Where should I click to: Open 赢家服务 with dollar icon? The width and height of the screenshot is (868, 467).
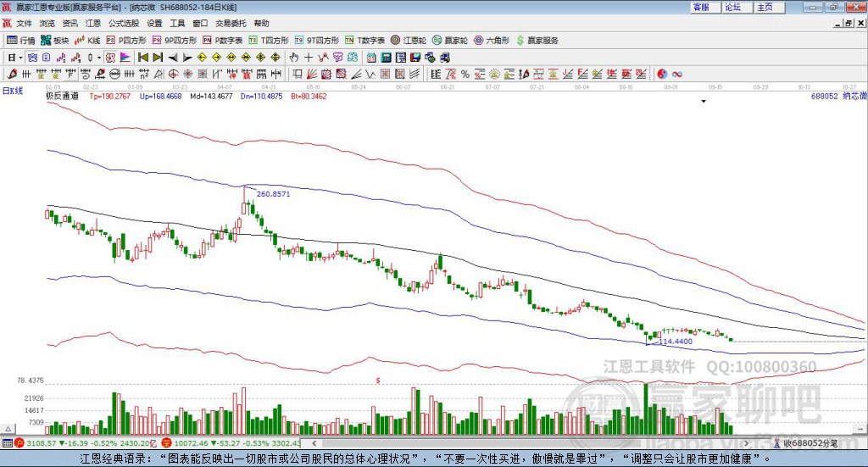point(537,41)
